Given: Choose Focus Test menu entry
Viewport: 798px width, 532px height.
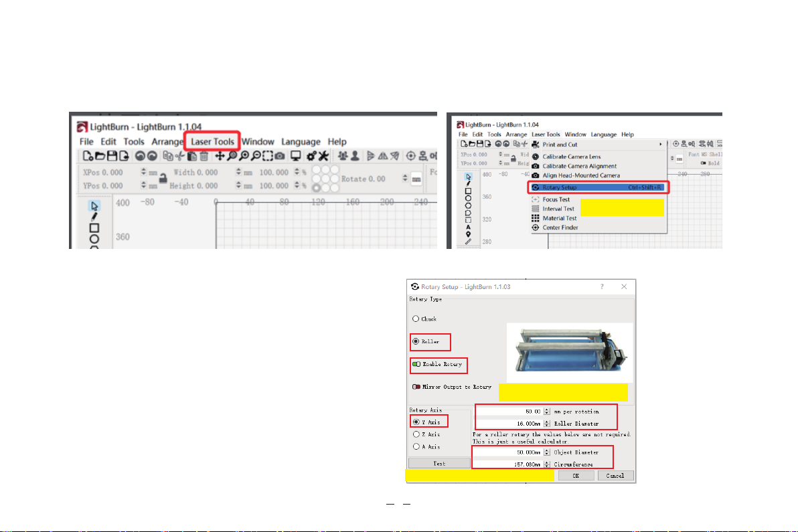Looking at the screenshot, I should coord(555,199).
